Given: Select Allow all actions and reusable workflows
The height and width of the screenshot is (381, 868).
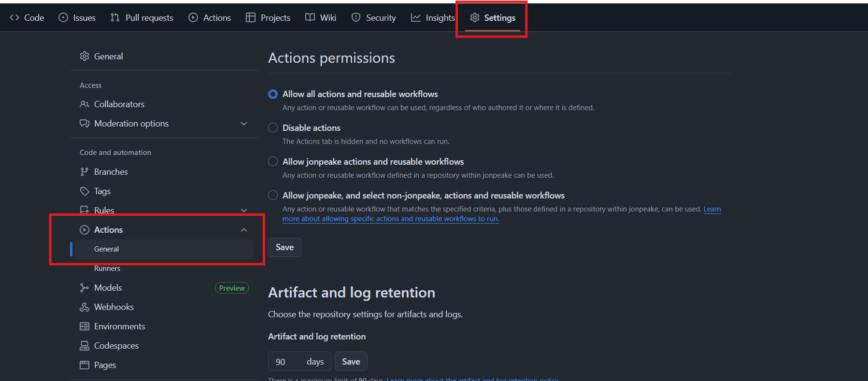Looking at the screenshot, I should click(273, 94).
